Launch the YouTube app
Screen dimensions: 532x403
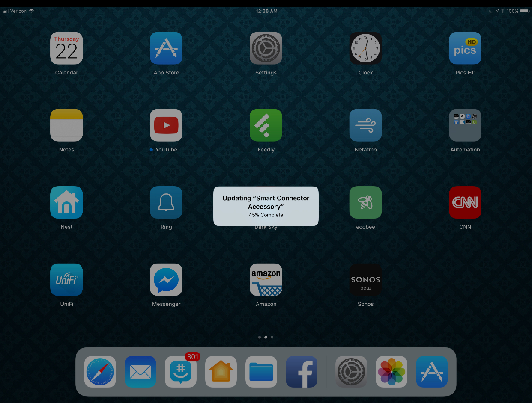pyautogui.click(x=166, y=125)
